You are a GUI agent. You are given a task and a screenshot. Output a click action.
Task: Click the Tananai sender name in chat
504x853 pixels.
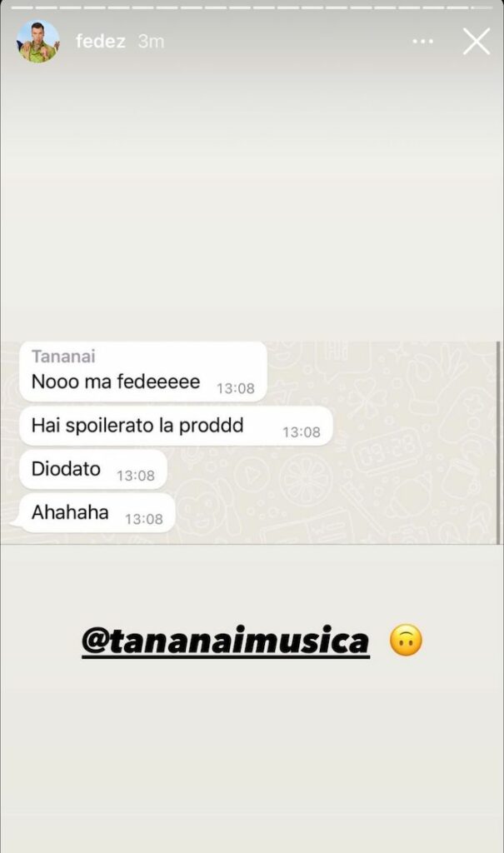pos(63,357)
